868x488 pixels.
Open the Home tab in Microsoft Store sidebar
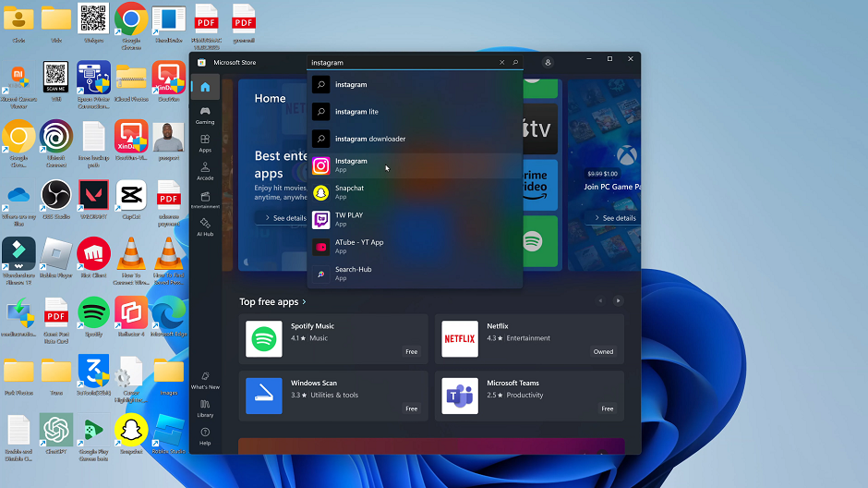(205, 87)
